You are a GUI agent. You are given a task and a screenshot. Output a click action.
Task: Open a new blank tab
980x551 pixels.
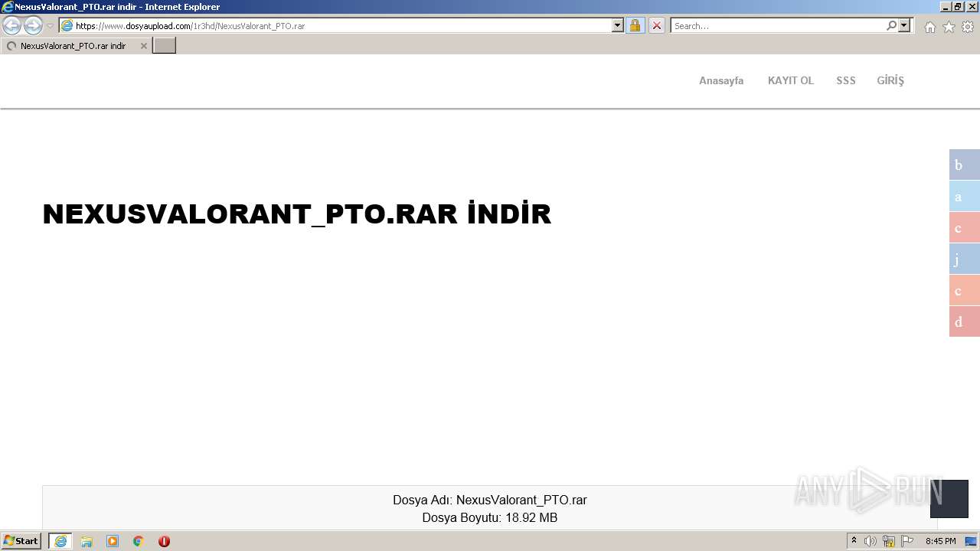[x=164, y=46]
